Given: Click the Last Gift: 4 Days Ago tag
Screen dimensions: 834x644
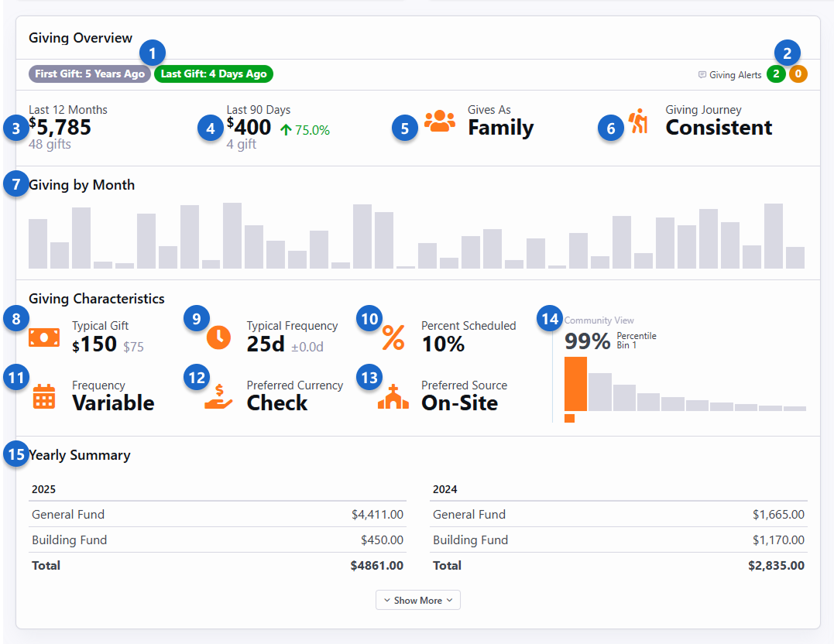Looking at the screenshot, I should tap(214, 74).
